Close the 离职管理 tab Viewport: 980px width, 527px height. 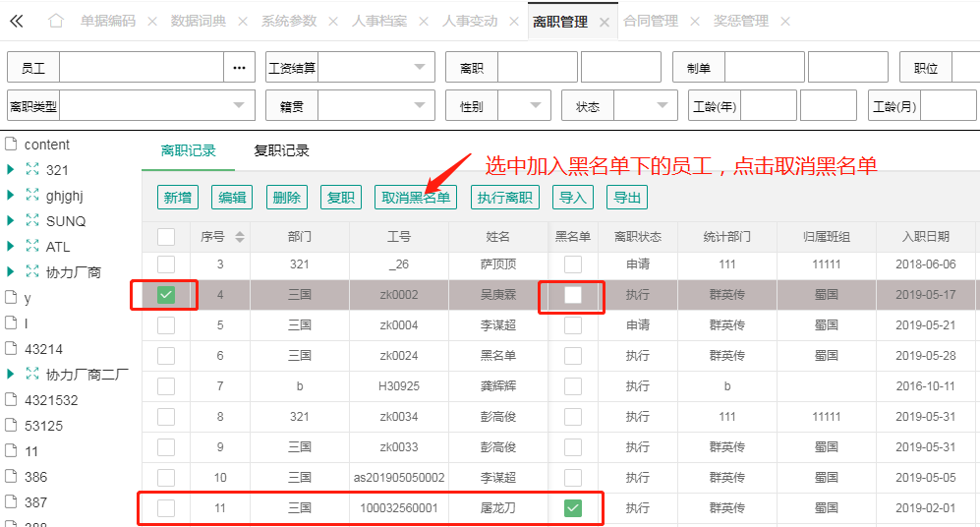[x=604, y=22]
